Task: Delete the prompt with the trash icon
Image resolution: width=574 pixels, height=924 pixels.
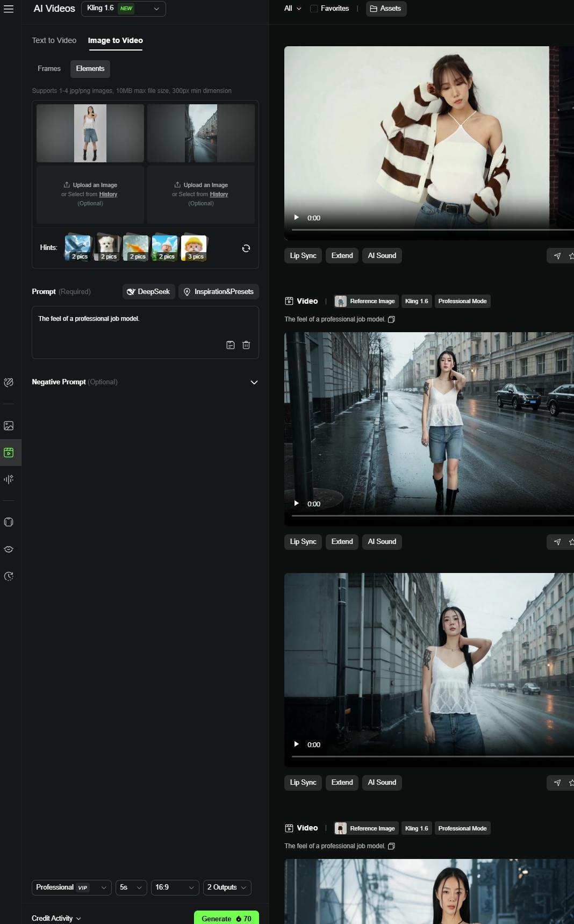Action: click(246, 345)
